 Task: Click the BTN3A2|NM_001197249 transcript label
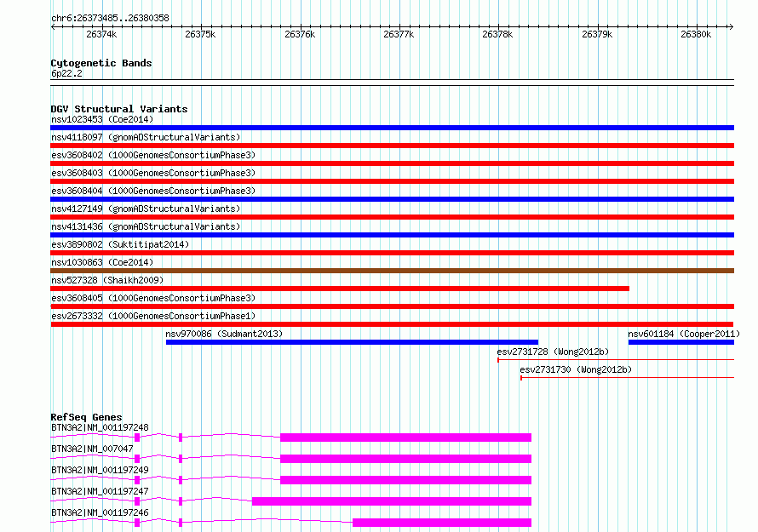point(100,470)
